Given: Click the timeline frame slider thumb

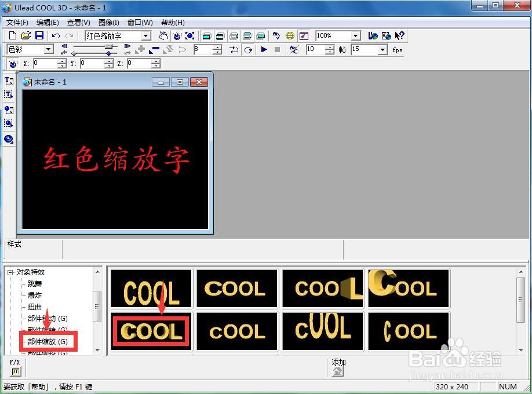Looking at the screenshot, I should coord(109,46).
